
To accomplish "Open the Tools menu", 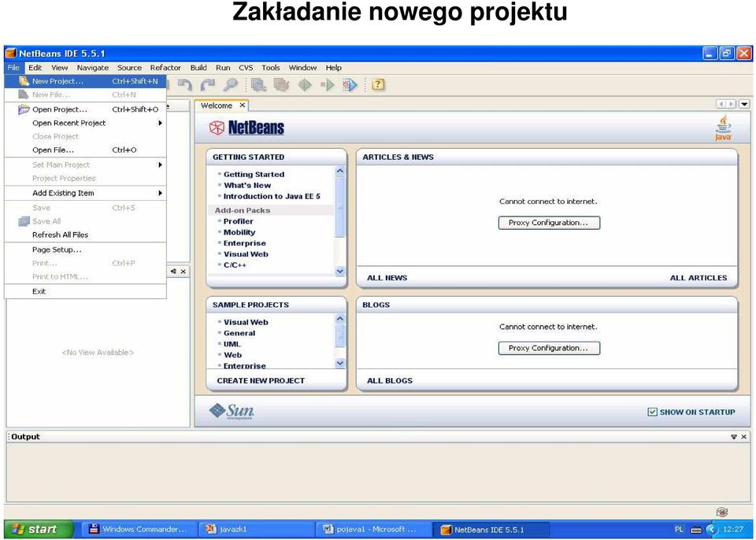I will click(x=270, y=68).
